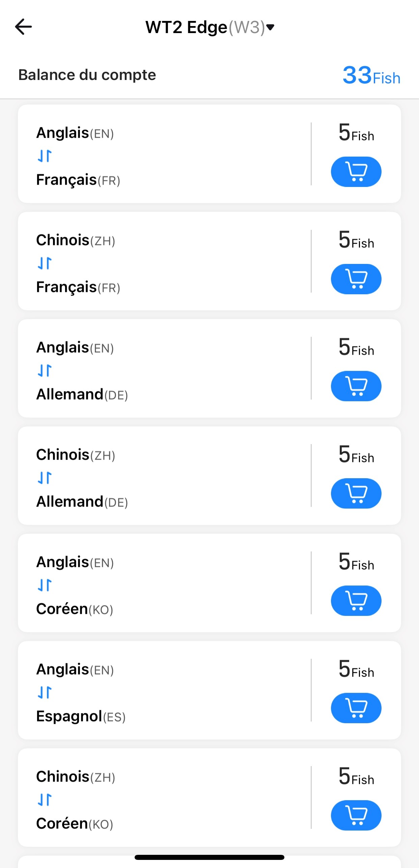
Task: Select the Balance du compte label
Action: (x=87, y=75)
